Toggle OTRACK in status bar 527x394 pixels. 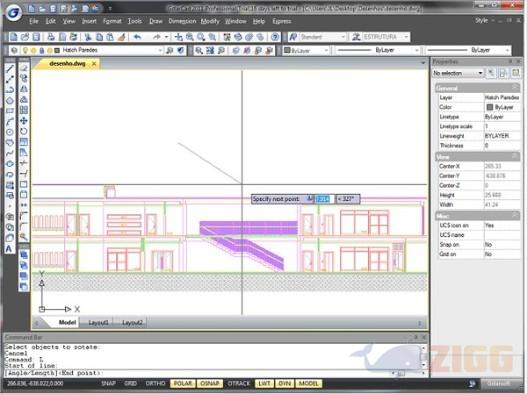[x=239, y=384]
